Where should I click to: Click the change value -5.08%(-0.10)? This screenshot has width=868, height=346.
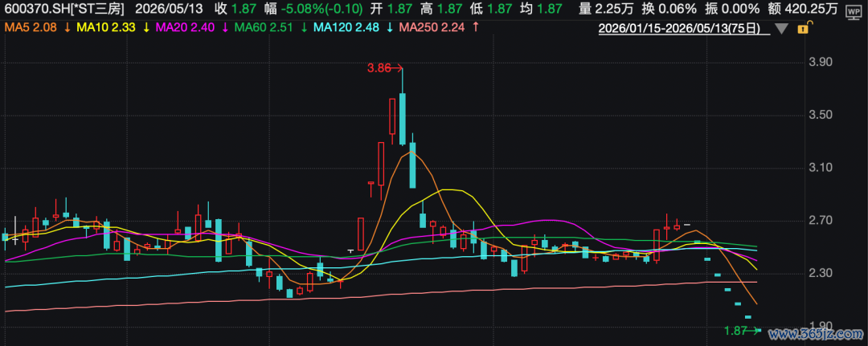pos(321,9)
